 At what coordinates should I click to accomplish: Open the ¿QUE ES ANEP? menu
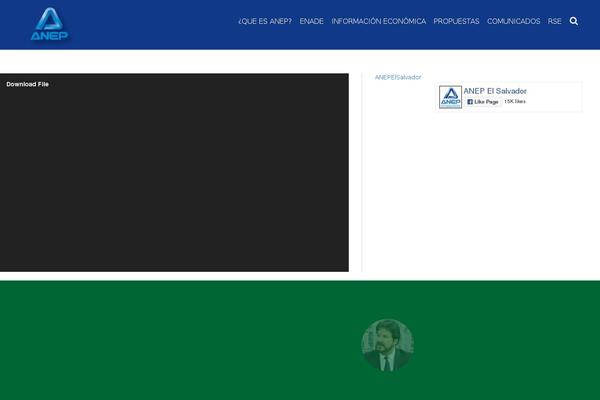pyautogui.click(x=265, y=21)
